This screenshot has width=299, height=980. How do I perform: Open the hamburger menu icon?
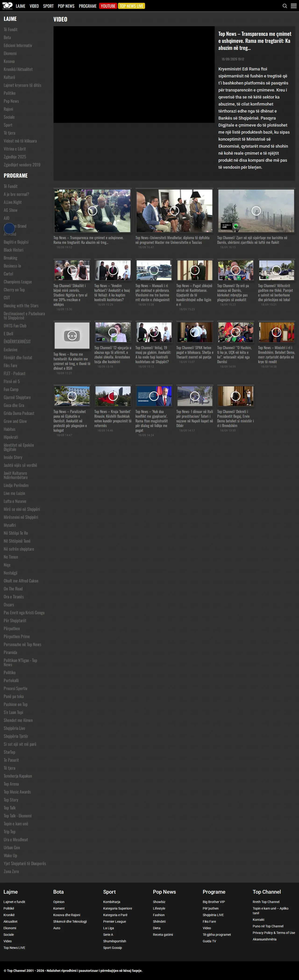[294, 6]
